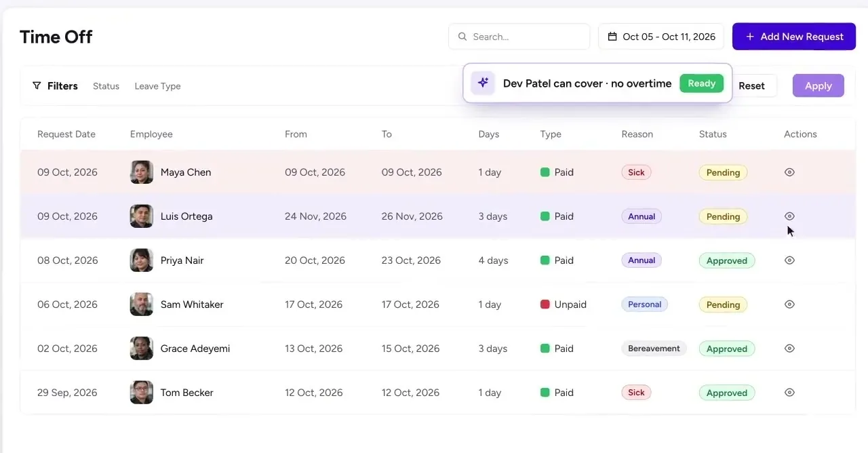The width and height of the screenshot is (868, 453).
Task: Sort by Employee column header
Action: point(151,134)
